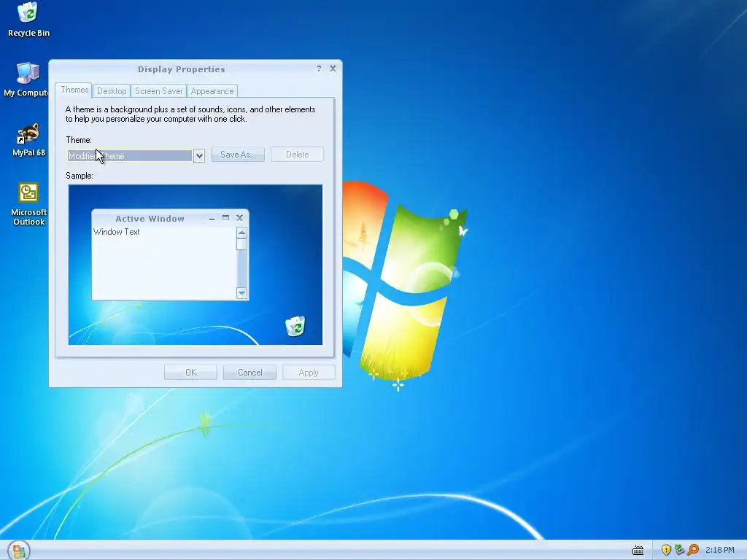Click the sample window scroll-down arrow

pyautogui.click(x=241, y=293)
